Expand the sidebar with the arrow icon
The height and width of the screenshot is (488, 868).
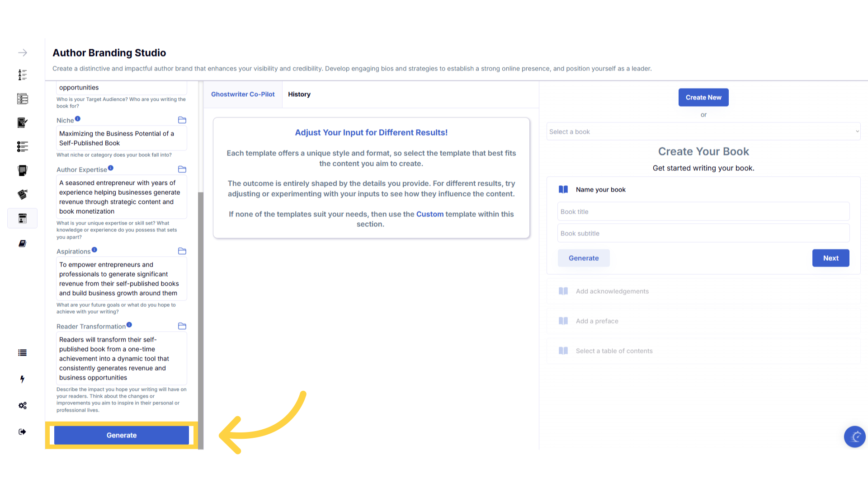tap(23, 53)
